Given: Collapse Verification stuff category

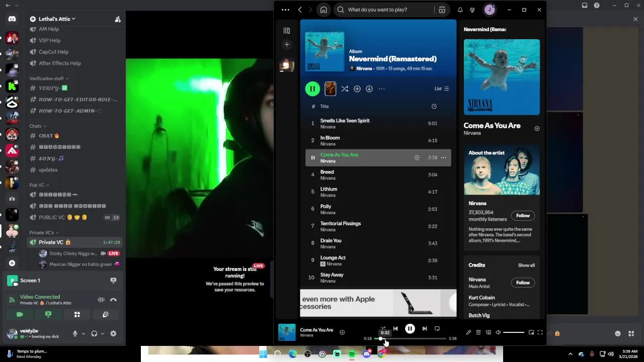Looking at the screenshot, I should coord(49,78).
